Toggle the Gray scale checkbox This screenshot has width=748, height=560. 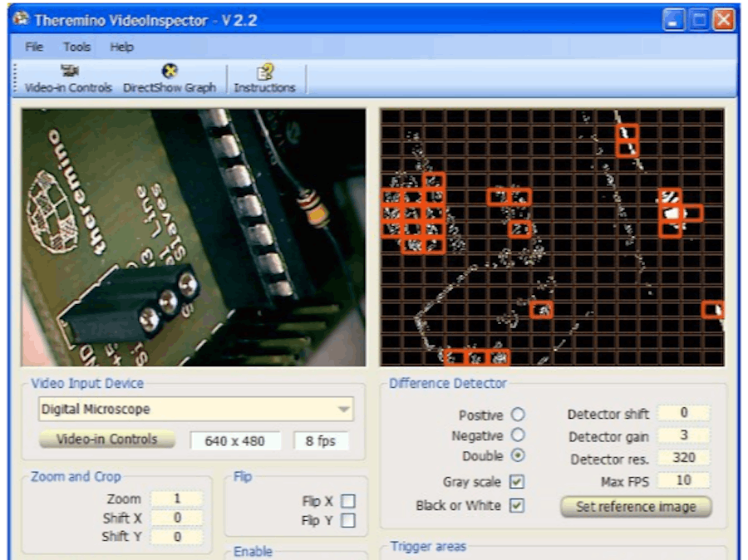pyautogui.click(x=517, y=481)
